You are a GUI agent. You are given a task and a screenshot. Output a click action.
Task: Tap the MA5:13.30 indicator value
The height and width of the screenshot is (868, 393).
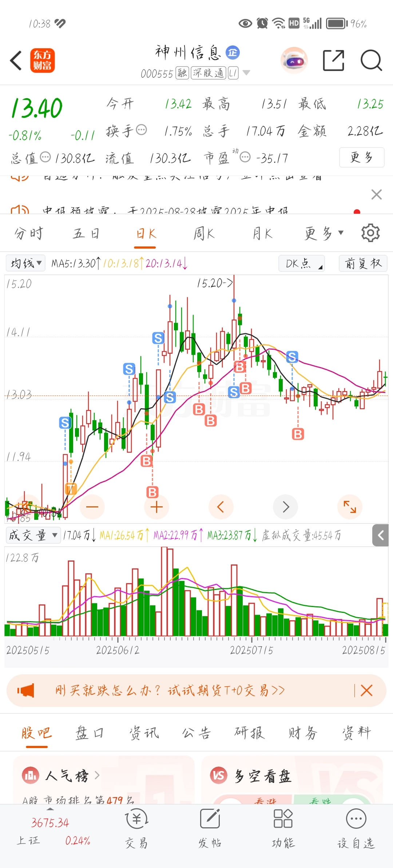[x=75, y=263]
